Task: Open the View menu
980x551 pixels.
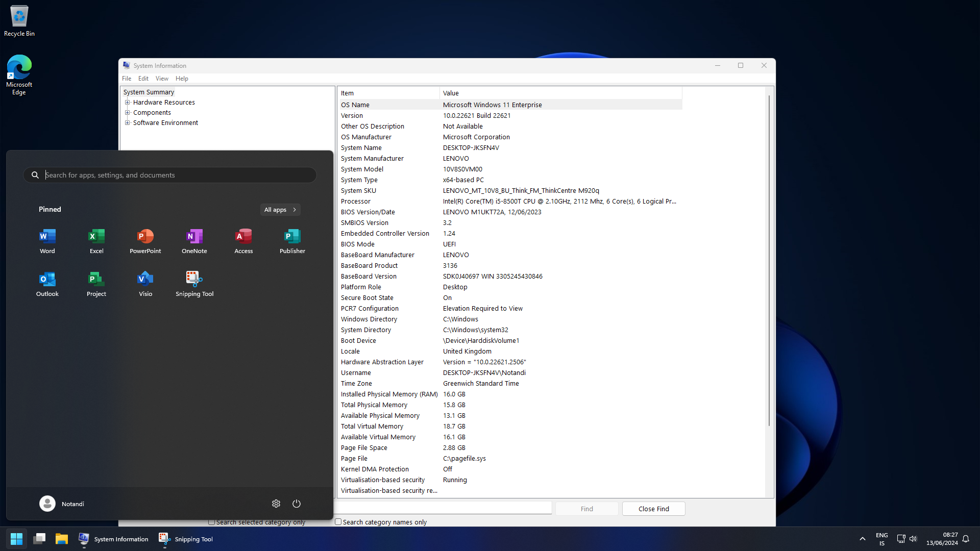Action: pos(162,78)
